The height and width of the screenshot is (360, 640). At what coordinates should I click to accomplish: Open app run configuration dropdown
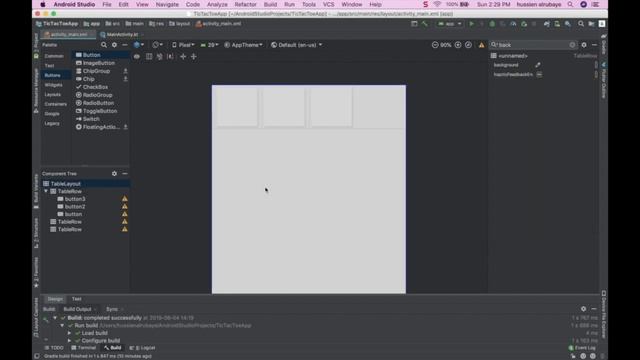pyautogui.click(x=449, y=24)
